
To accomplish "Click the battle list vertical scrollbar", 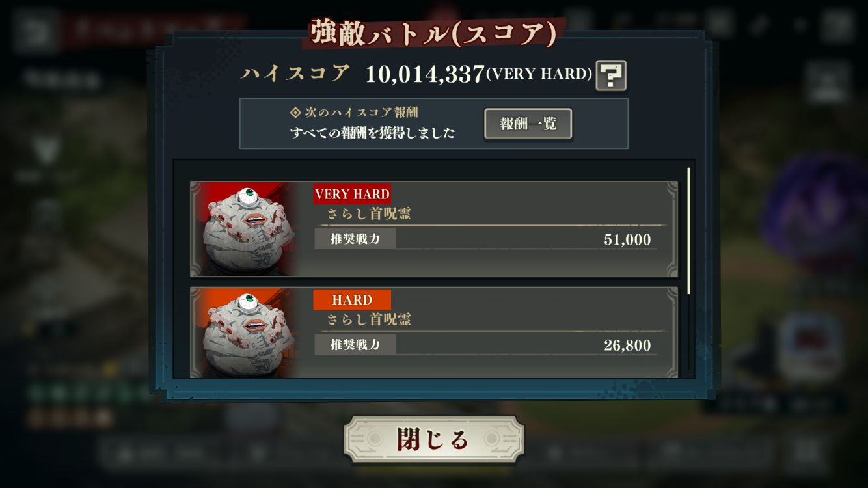I will tap(688, 231).
